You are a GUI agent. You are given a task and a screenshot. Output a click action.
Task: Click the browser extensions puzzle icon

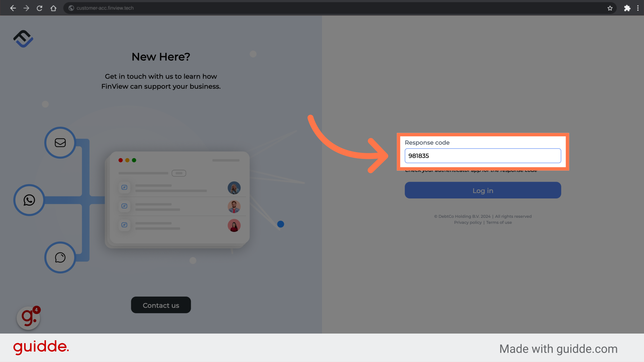[x=627, y=7]
